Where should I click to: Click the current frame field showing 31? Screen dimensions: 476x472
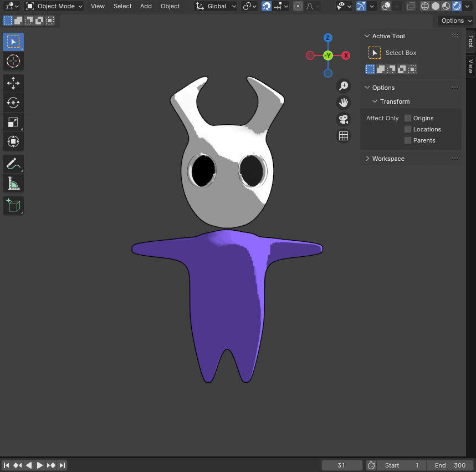point(341,465)
